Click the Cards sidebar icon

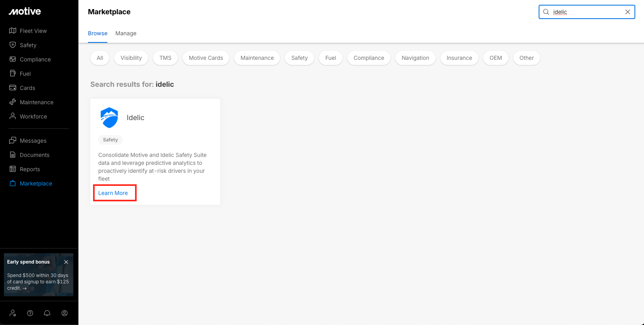13,88
